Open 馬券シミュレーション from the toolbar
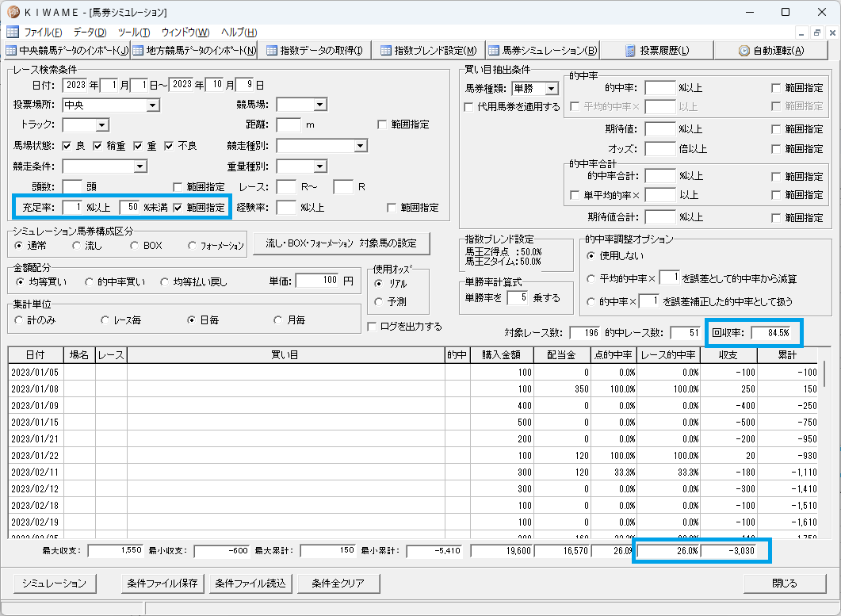 pos(543,51)
